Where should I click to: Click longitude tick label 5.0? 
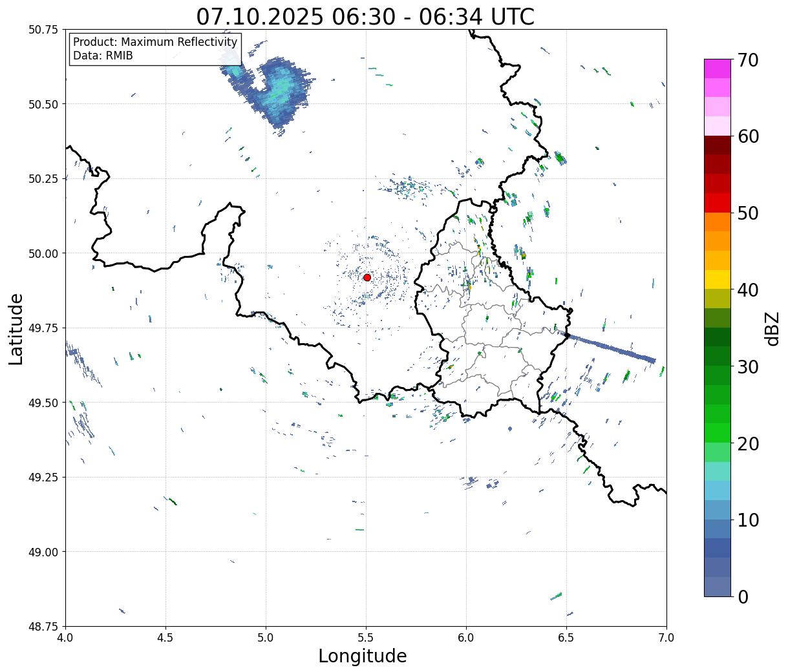pos(266,637)
